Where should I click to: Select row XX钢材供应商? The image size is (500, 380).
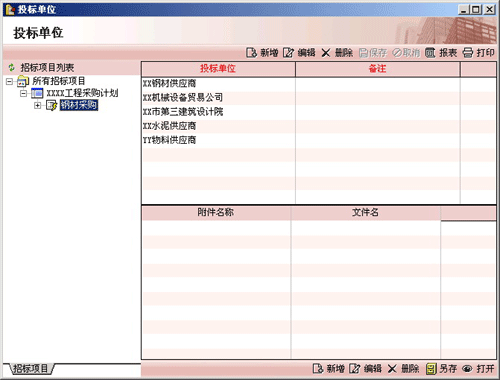(319, 84)
